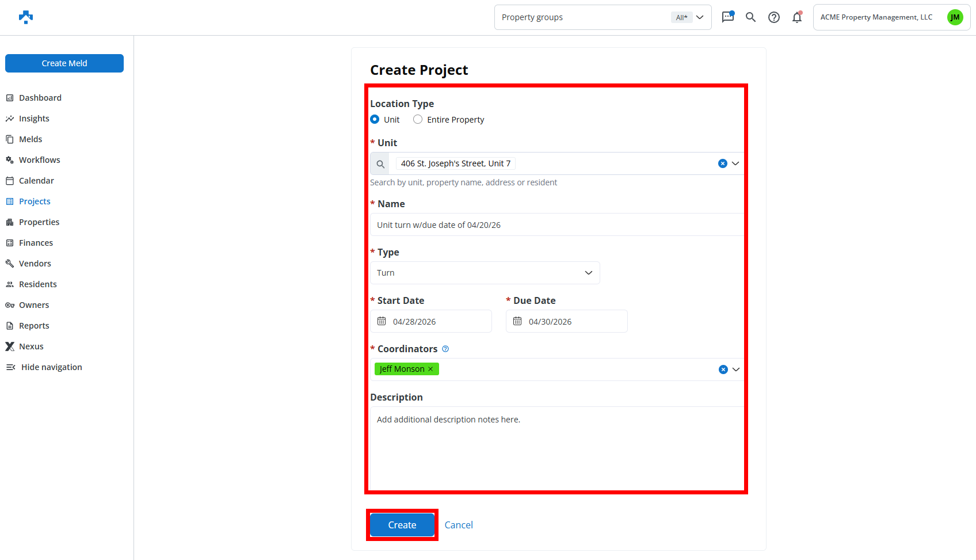
Task: Go to Properties in the sidebar
Action: [x=39, y=222]
